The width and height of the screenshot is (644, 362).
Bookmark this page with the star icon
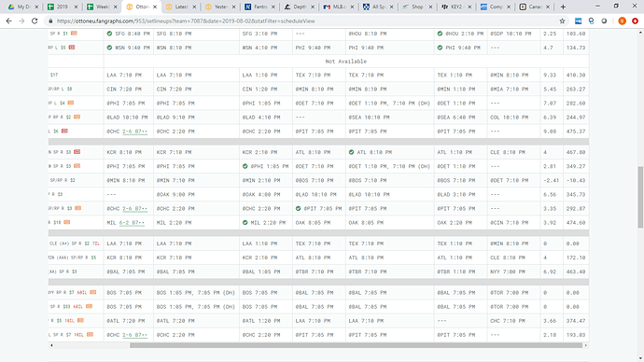pos(562,21)
